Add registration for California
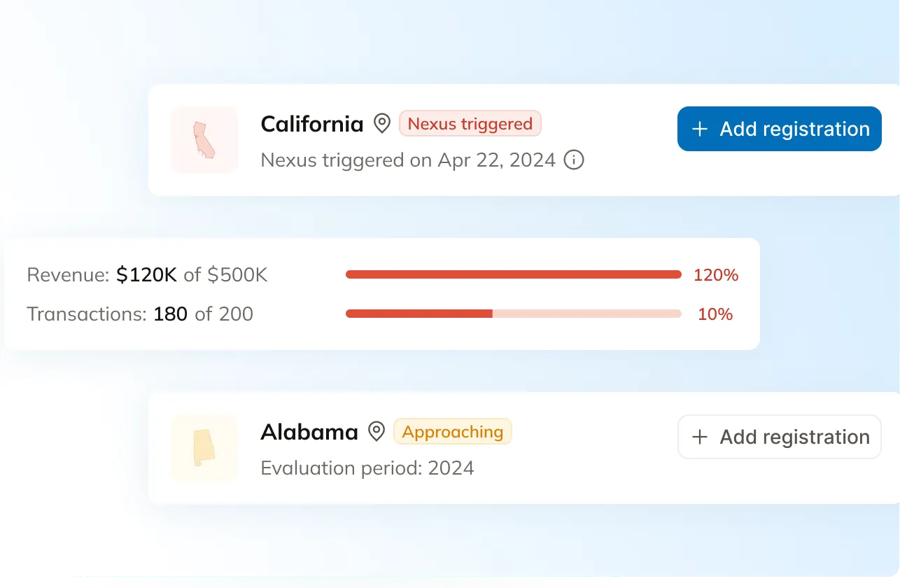This screenshot has height=588, width=900. (779, 129)
